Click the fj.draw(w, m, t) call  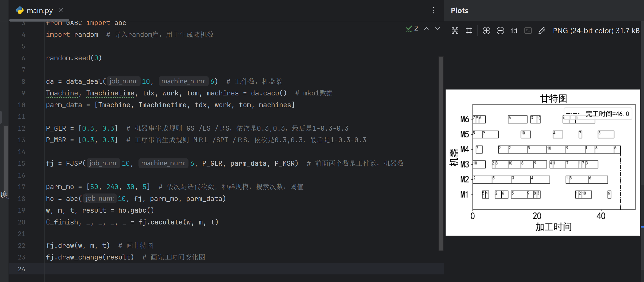(x=78, y=246)
